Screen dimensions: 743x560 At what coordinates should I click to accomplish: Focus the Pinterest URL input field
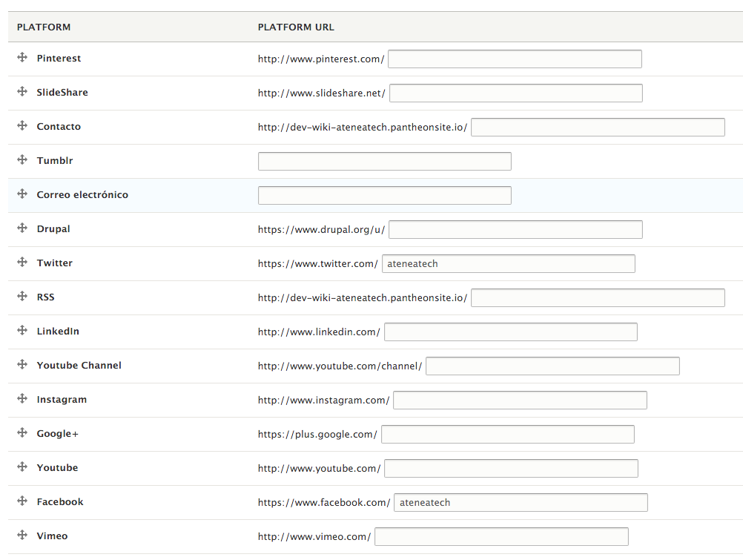515,59
